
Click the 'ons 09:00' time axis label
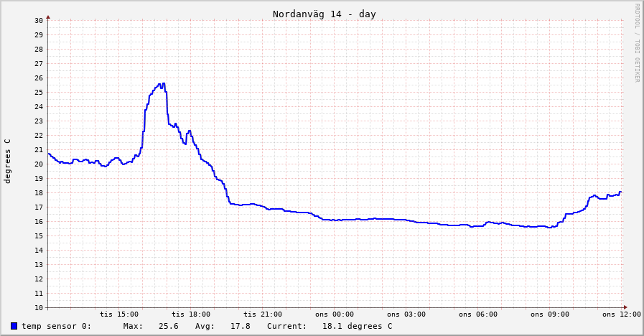[x=550, y=314]
